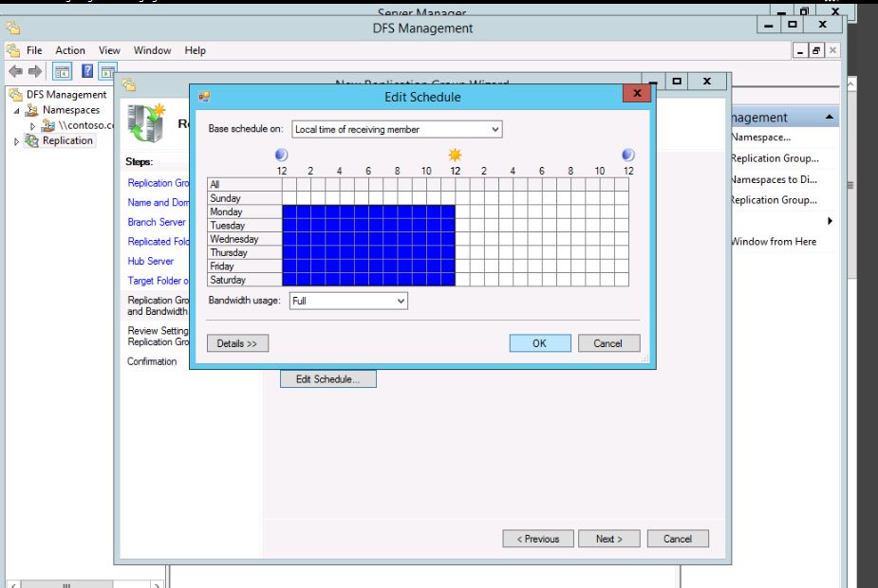Select the Sunday row header
This screenshot has height=588, width=878.
[x=245, y=198]
